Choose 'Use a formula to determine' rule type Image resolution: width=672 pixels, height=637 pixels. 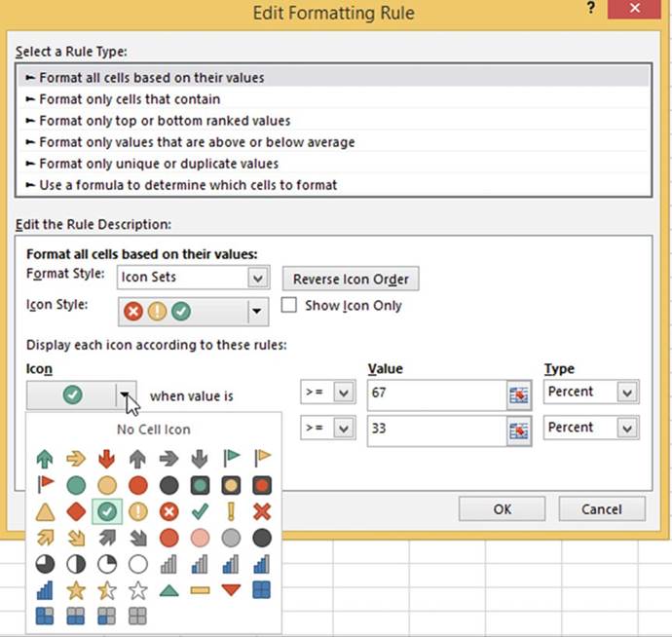188,184
